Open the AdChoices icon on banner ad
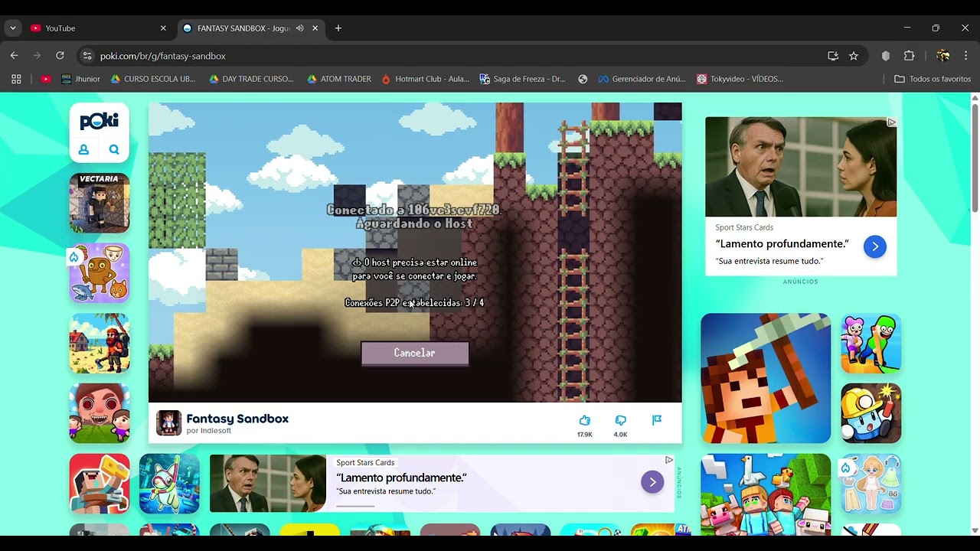Screen dimensions: 980x551 (x=669, y=460)
